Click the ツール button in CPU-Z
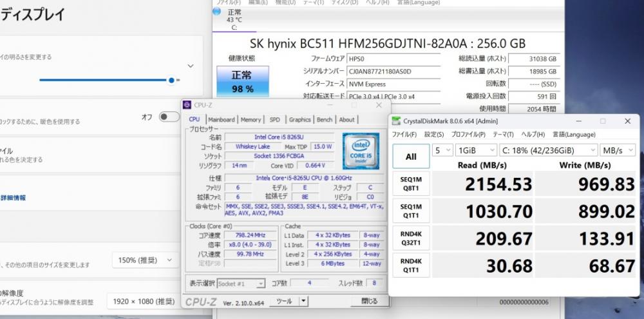The image size is (644, 319). [x=284, y=302]
